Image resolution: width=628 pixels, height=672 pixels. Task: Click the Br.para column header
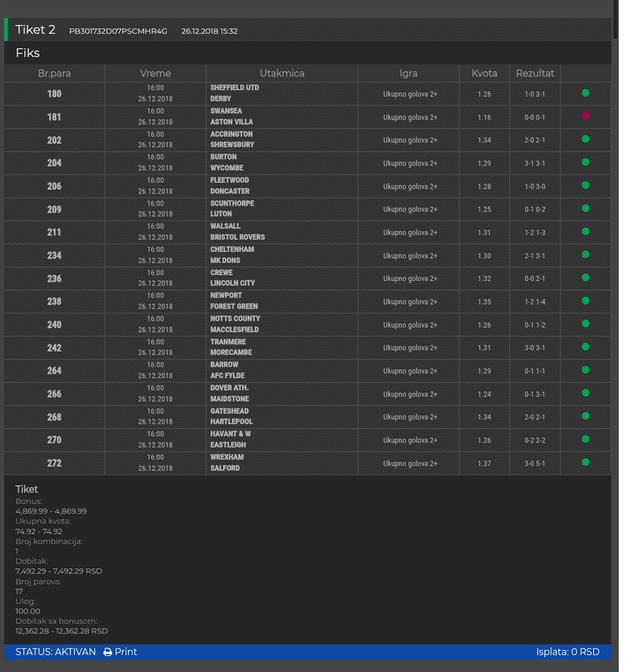pos(54,73)
